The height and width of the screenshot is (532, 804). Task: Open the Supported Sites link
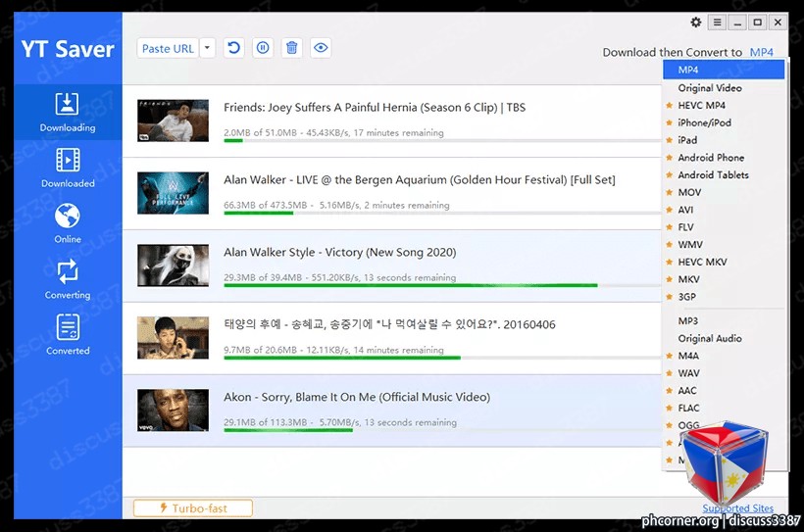(738, 508)
